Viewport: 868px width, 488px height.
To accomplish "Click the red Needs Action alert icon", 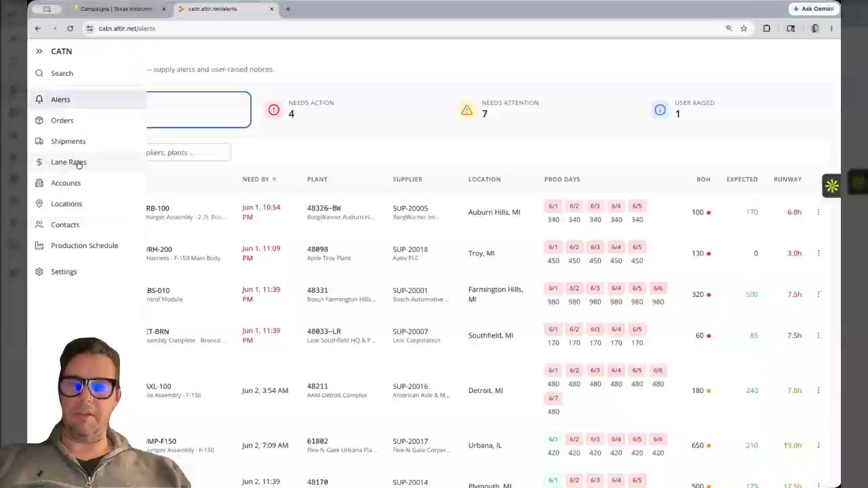I will (x=273, y=110).
